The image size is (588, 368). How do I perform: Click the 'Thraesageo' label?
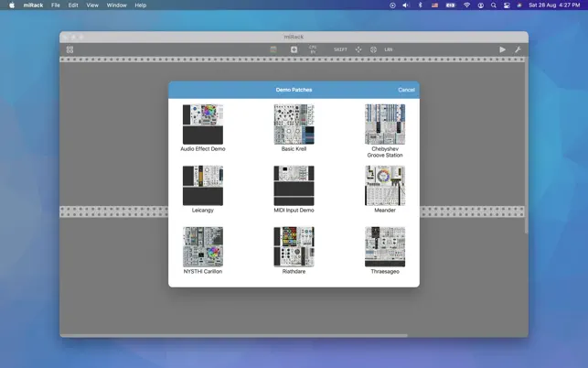click(x=385, y=272)
